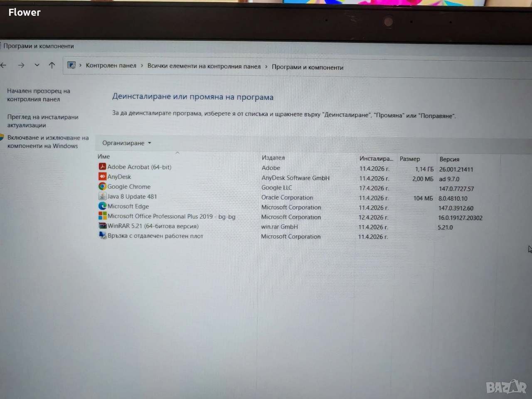This screenshot has height=399, width=532.
Task: Go forward with the right arrow
Action: [21, 65]
